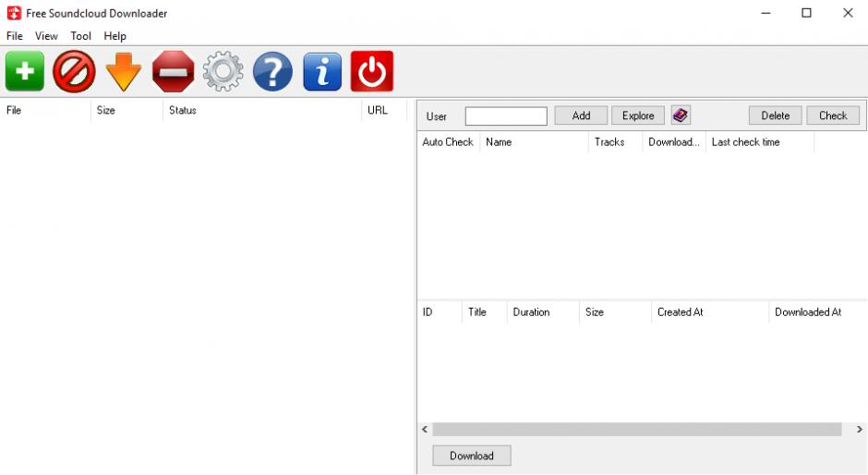Click the Size column header in downloads list
Viewport: 868px width, 475px height.
click(x=127, y=110)
